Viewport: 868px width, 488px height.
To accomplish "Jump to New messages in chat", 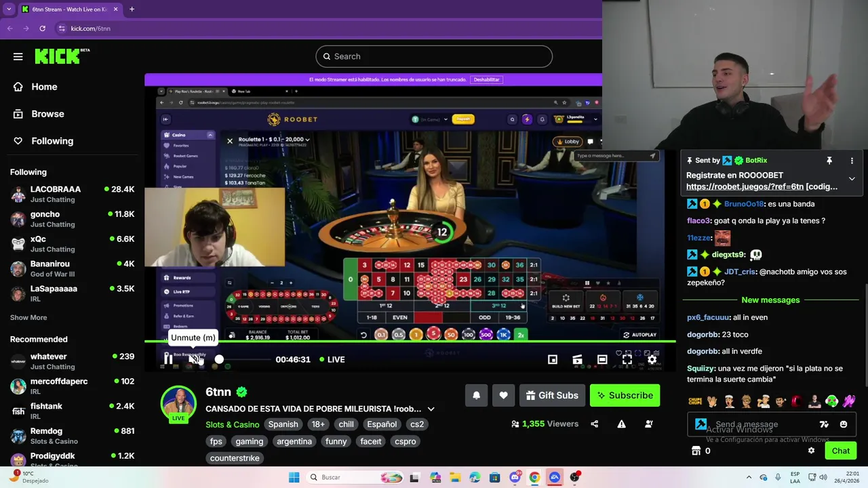I will [x=770, y=300].
